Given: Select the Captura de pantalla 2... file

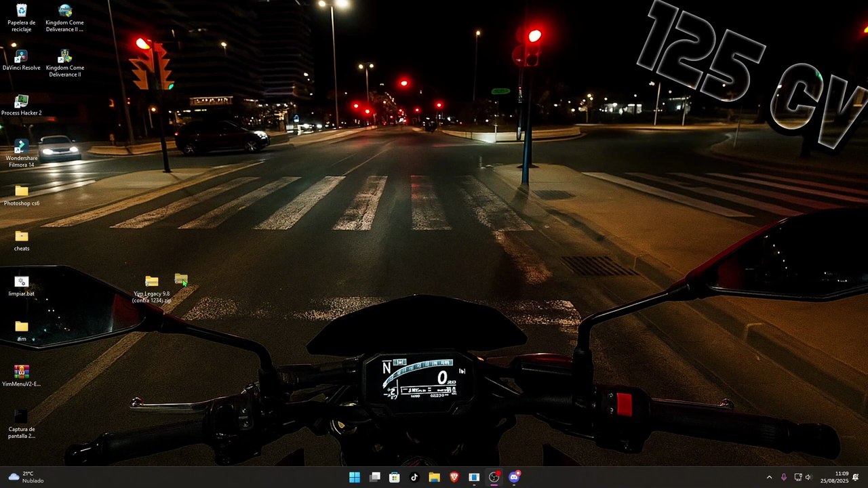Looking at the screenshot, I should [22, 425].
